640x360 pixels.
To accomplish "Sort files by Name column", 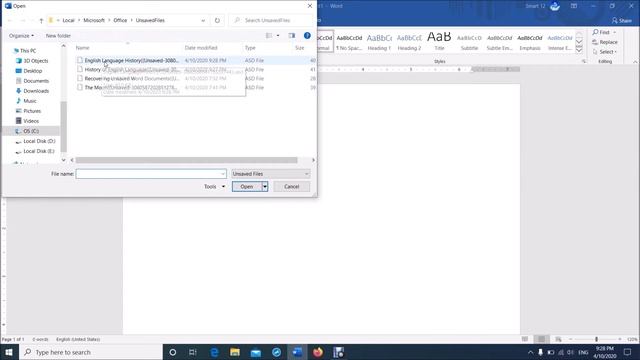I will [x=82, y=48].
